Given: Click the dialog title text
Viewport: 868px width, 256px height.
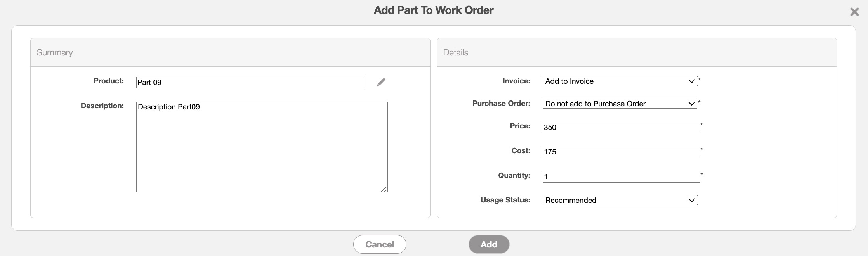Looking at the screenshot, I should [x=433, y=10].
